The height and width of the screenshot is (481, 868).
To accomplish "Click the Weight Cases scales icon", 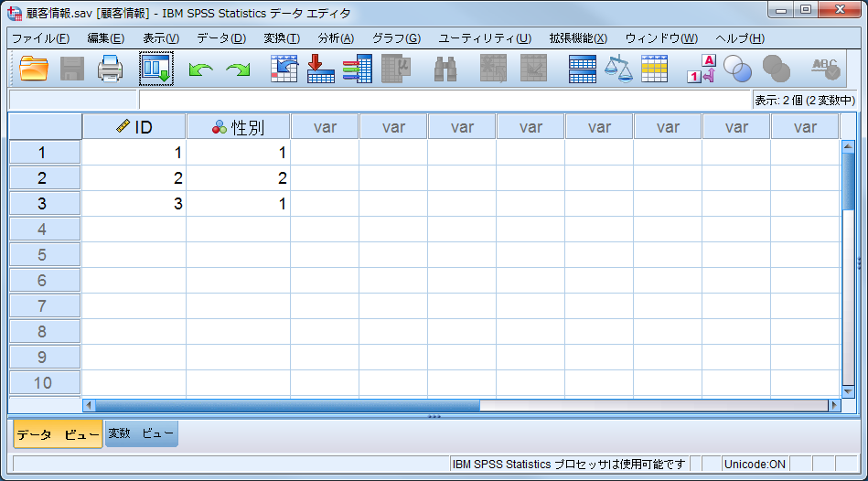I will click(618, 69).
